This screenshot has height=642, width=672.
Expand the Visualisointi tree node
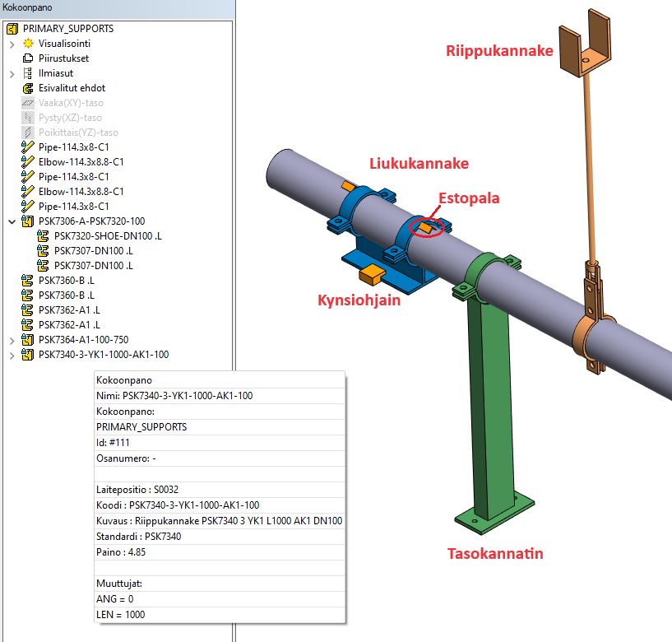pos(12,44)
